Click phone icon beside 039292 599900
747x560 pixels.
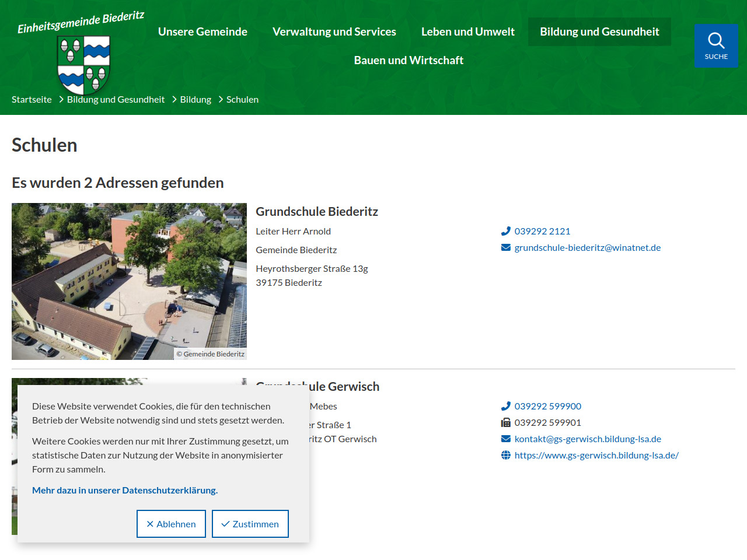pyautogui.click(x=506, y=406)
